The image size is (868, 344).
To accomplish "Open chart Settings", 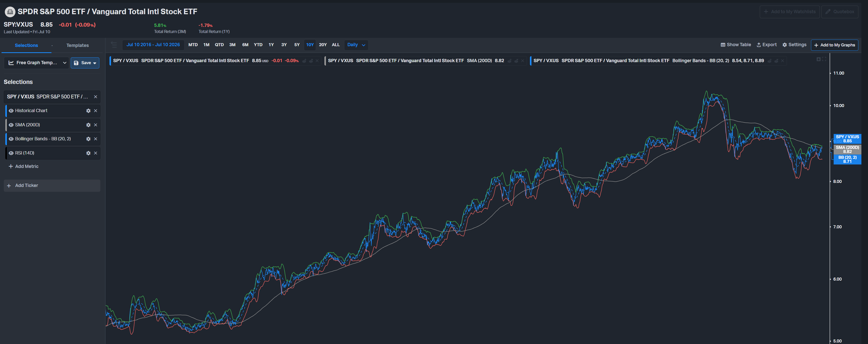I will pos(794,45).
